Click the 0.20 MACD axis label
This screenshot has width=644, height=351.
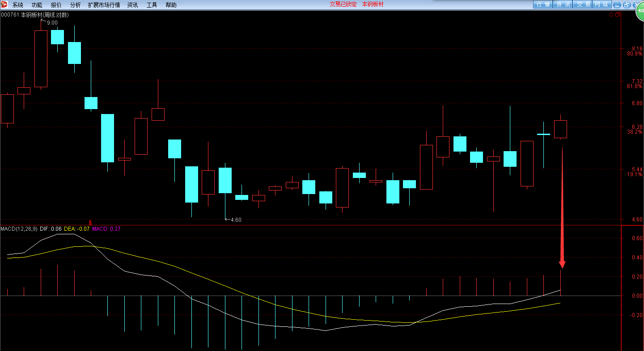pos(637,277)
